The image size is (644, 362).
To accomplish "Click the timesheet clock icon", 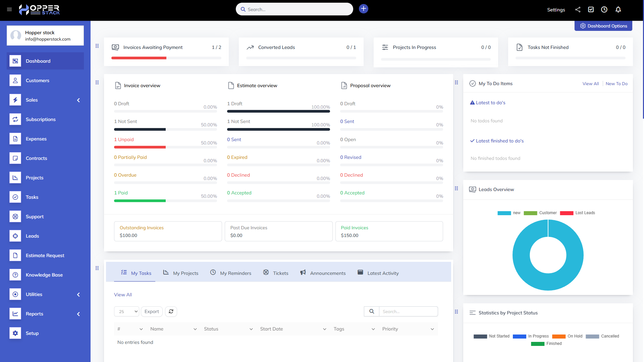I will (x=604, y=9).
